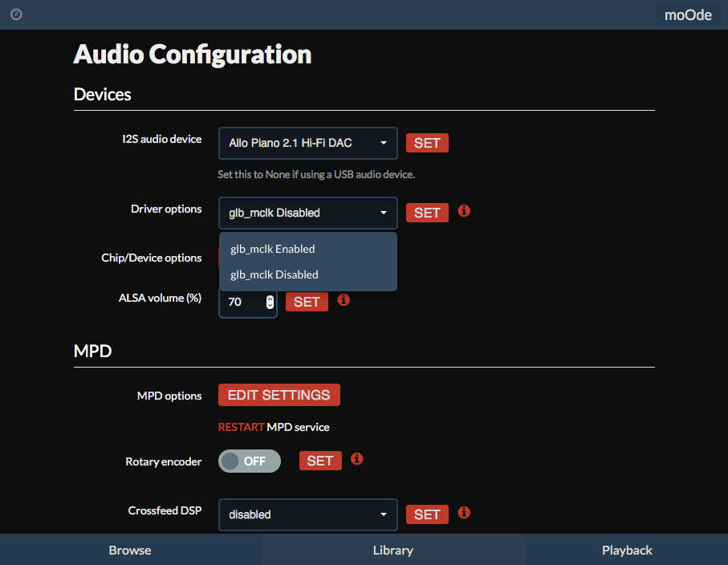
Task: Open the moOde menu button
Action: pos(688,15)
